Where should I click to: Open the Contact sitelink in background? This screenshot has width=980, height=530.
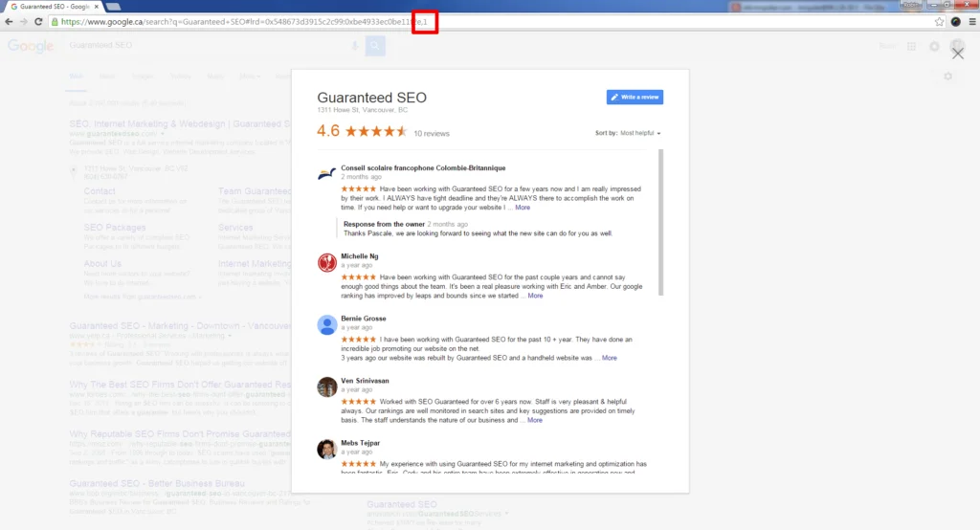(100, 191)
